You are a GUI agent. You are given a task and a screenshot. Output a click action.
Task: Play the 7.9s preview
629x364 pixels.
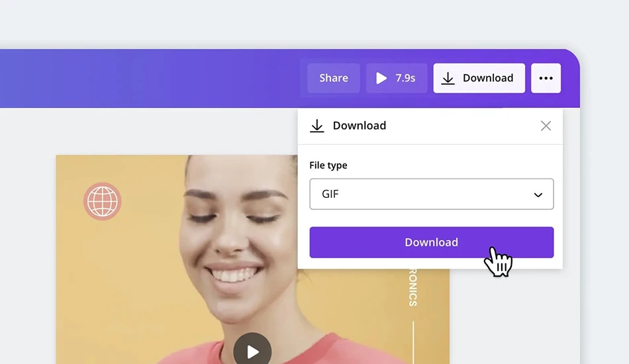(x=397, y=78)
